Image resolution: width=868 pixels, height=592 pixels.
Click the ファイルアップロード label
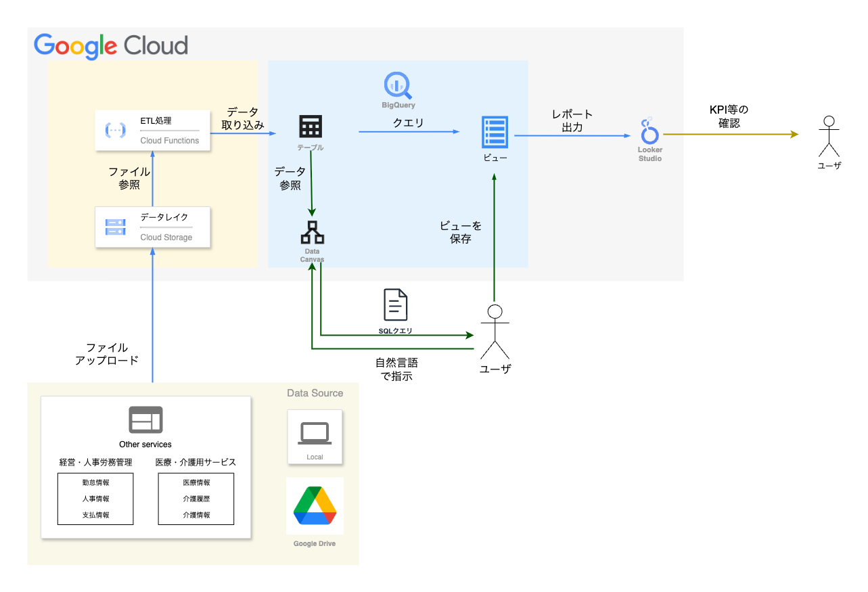107,354
